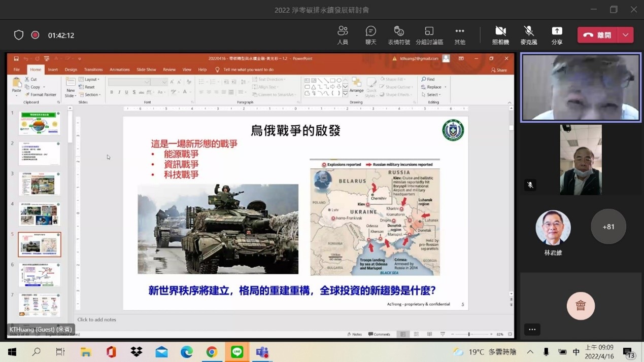Expand the leave options dropdown arrow
The height and width of the screenshot is (362, 644).
point(626,35)
